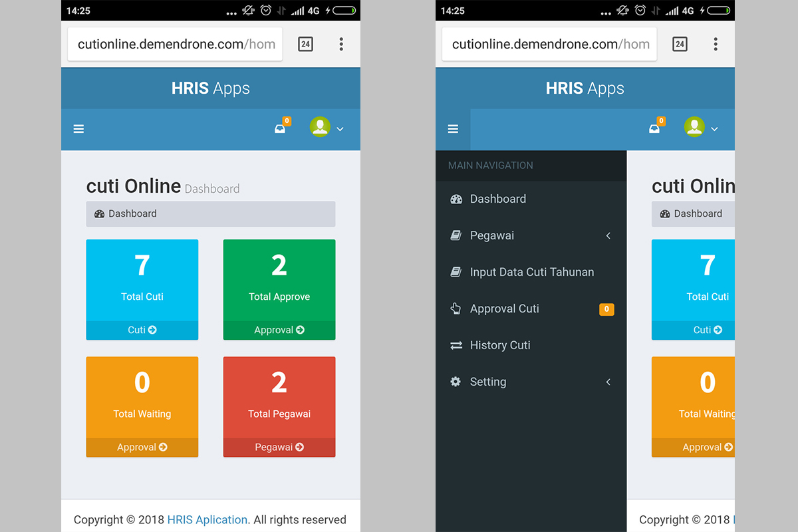Click the History Cuti exchange arrows icon
The width and height of the screenshot is (798, 532).
click(x=456, y=345)
